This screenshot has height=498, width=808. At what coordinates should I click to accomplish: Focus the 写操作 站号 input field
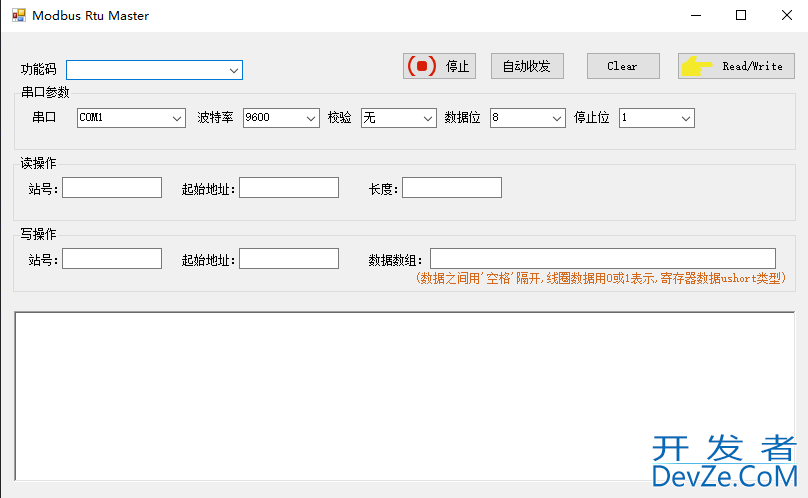[112, 259]
